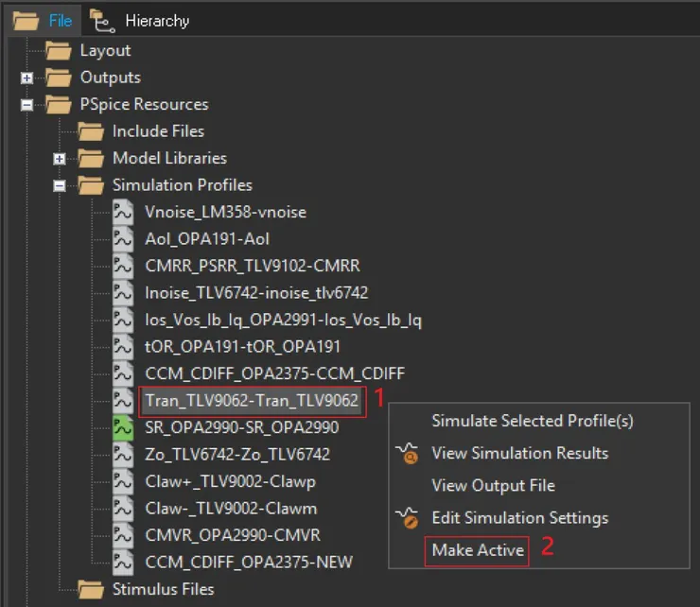Click the Model Libraries folder icon
Screen dimensions: 700x607
[x=91, y=159]
